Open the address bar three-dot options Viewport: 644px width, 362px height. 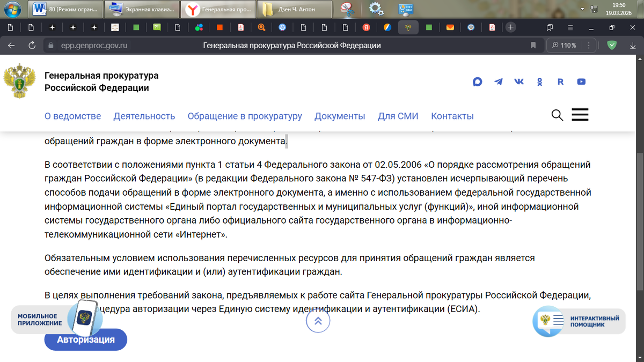tap(590, 46)
